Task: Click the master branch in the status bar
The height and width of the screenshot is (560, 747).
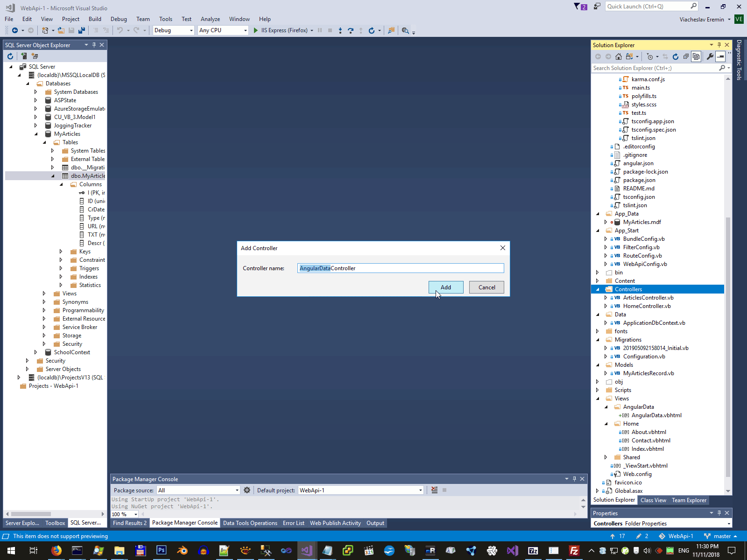Action: [721, 536]
